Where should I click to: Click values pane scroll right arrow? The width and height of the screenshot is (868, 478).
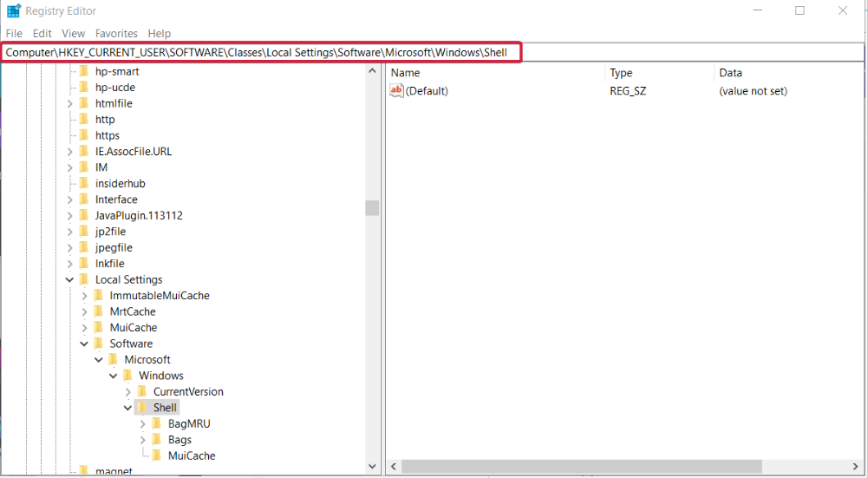[x=856, y=467]
